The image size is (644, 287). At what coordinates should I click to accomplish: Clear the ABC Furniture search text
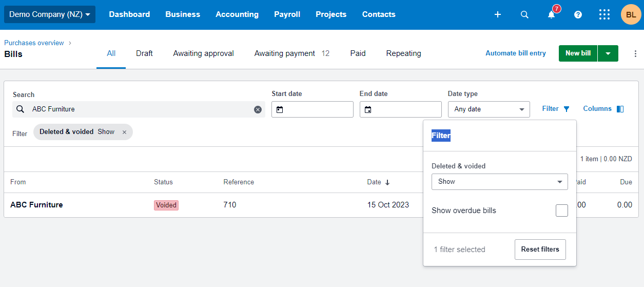pos(258,109)
